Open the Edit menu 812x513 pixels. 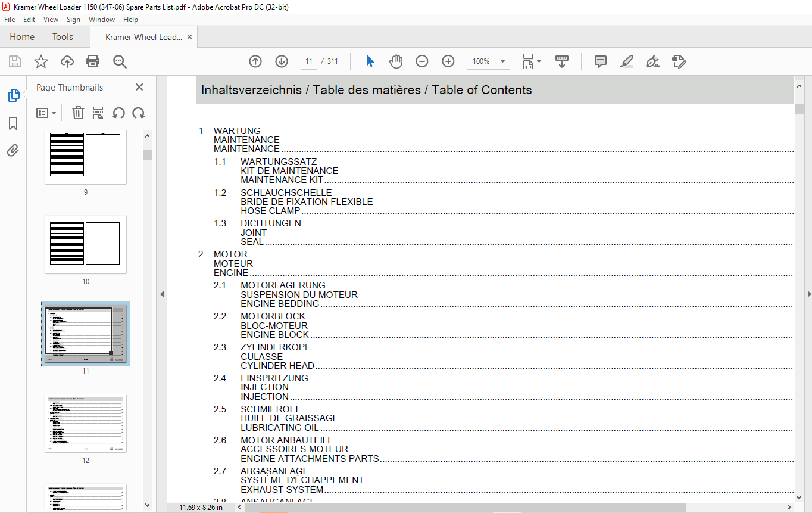click(x=29, y=20)
